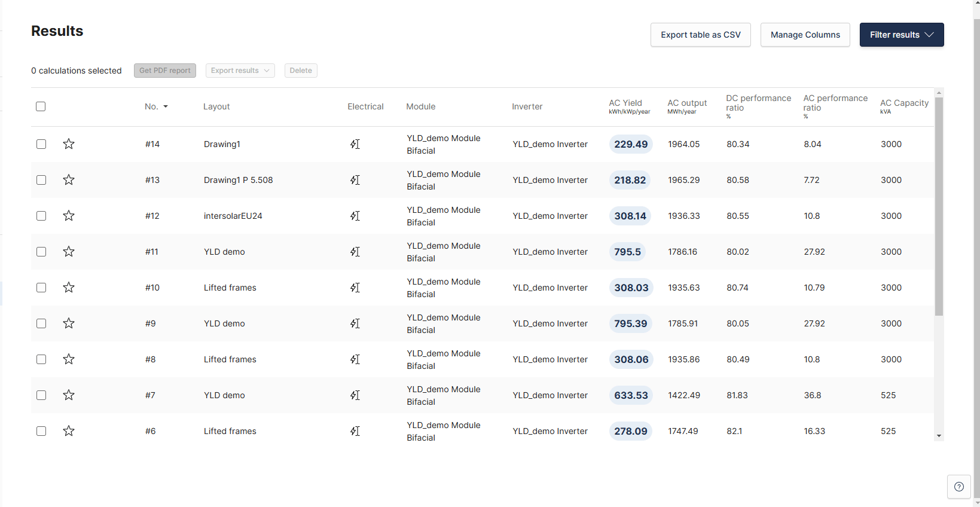This screenshot has height=507, width=980.
Task: Open the Filter results dropdown
Action: coord(902,35)
